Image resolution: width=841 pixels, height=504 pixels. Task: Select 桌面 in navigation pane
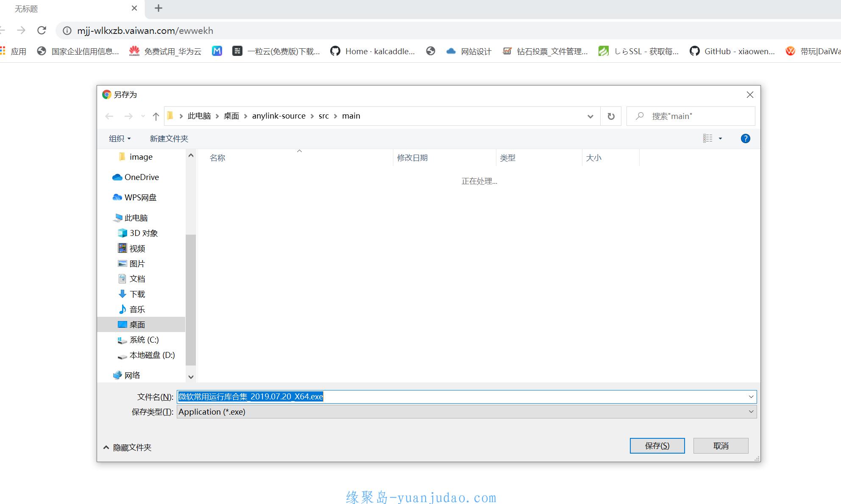point(141,324)
